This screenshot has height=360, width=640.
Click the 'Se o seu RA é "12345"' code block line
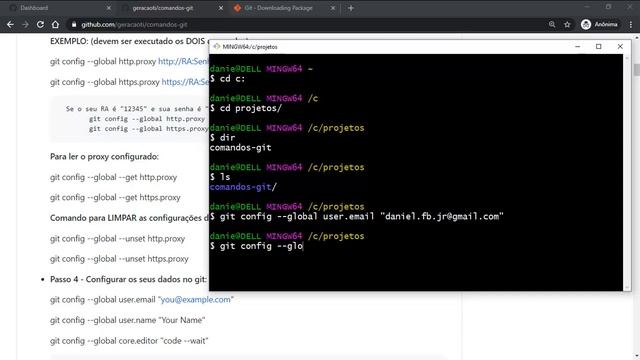137,109
